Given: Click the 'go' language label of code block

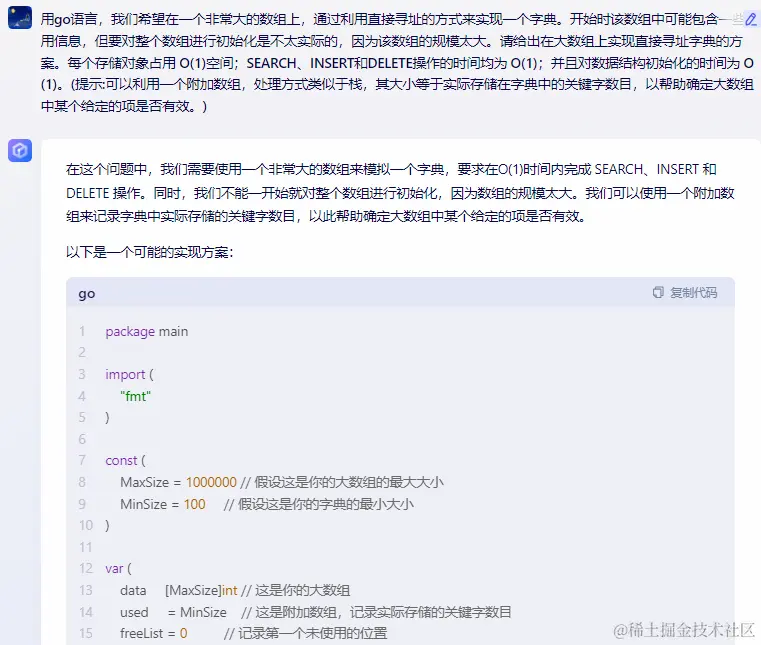Looking at the screenshot, I should tap(87, 294).
